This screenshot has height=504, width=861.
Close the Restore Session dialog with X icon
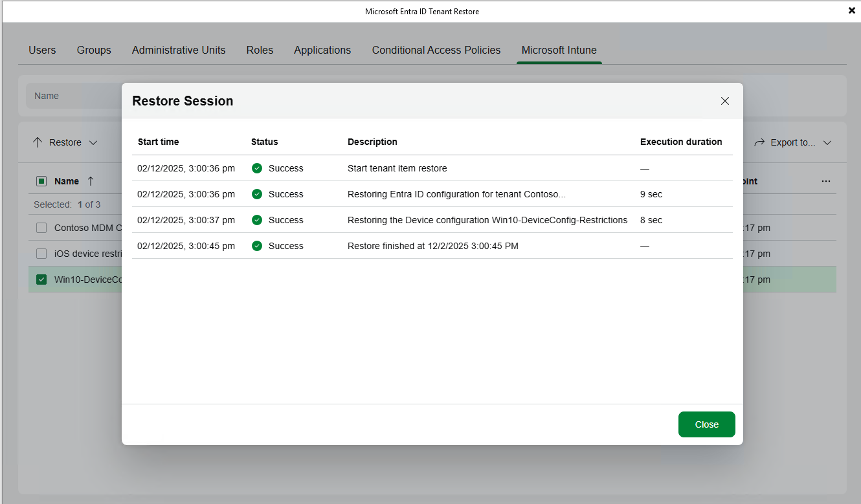(x=724, y=101)
